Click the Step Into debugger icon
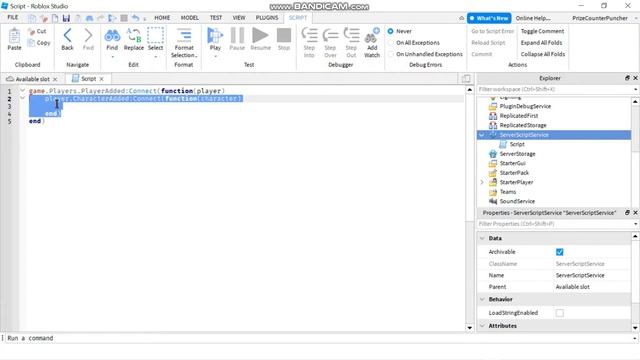Screen dimensions: 640x360 tap(309, 35)
